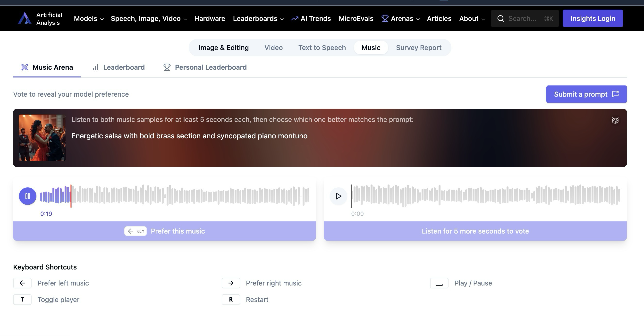Click the AI Trends chart icon
The height and width of the screenshot is (336, 644).
295,18
